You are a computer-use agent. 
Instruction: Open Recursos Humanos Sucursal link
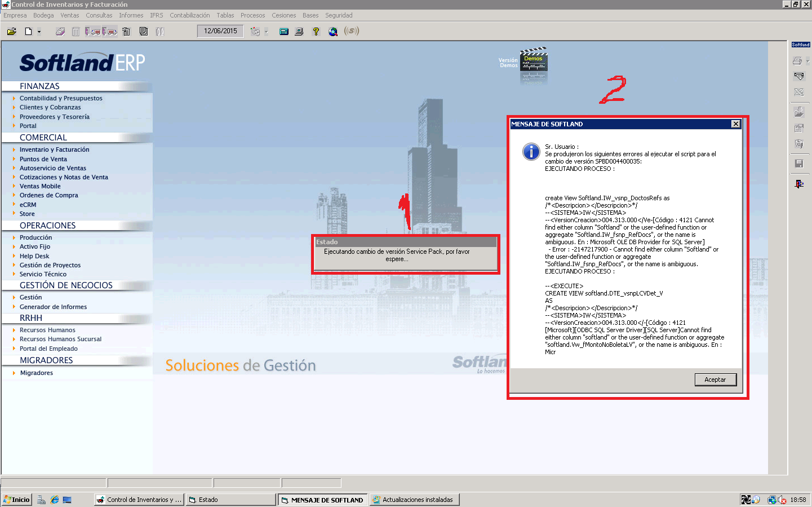pyautogui.click(x=61, y=339)
